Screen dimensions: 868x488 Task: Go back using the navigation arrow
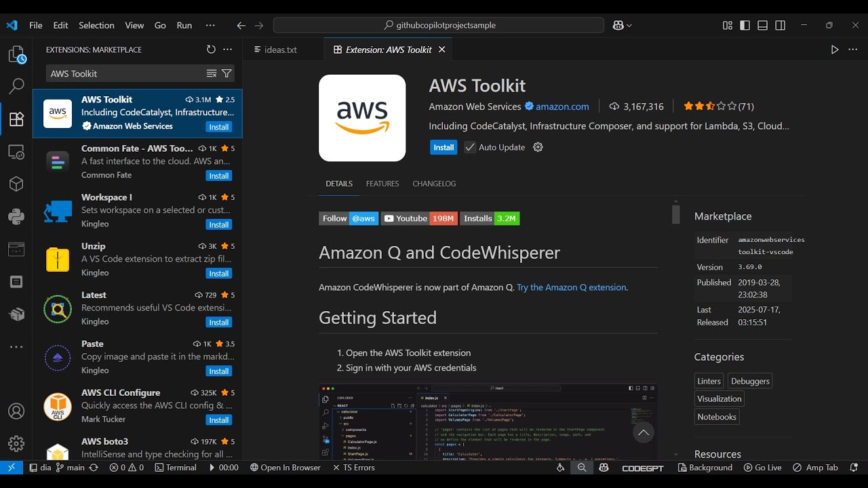point(241,25)
